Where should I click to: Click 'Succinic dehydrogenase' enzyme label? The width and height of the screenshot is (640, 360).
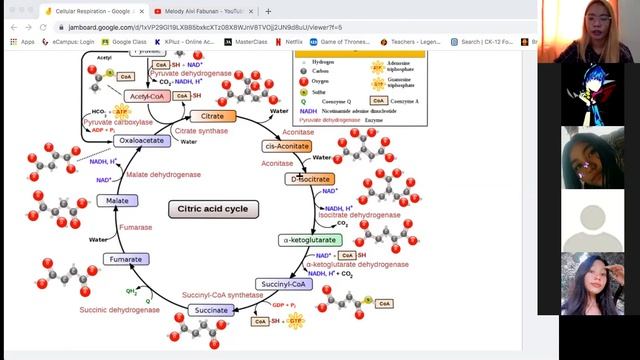tap(120, 310)
